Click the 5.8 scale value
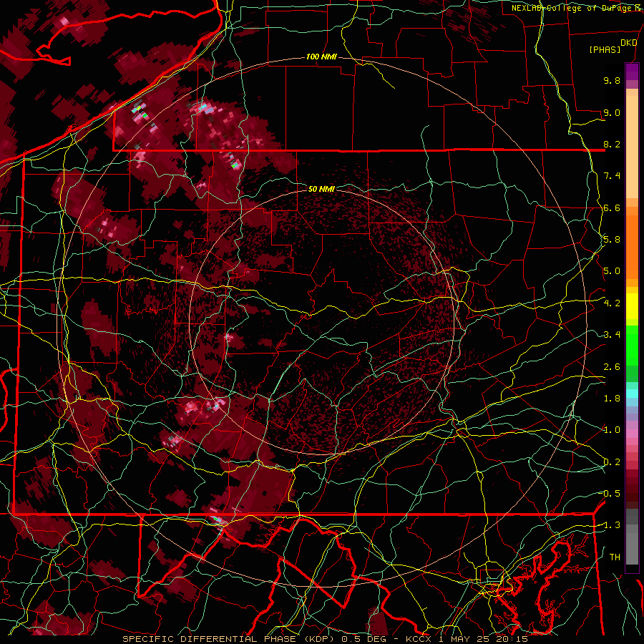644x644 pixels. [612, 240]
